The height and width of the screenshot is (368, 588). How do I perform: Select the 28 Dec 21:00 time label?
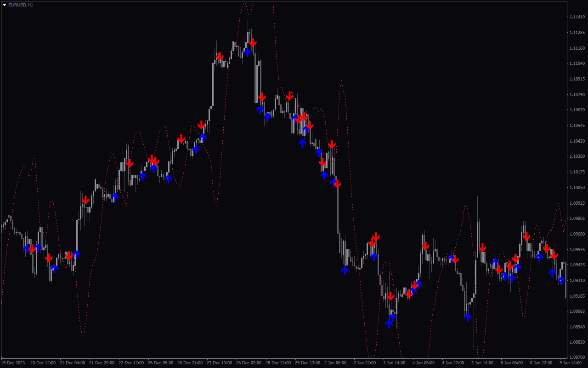point(278,363)
